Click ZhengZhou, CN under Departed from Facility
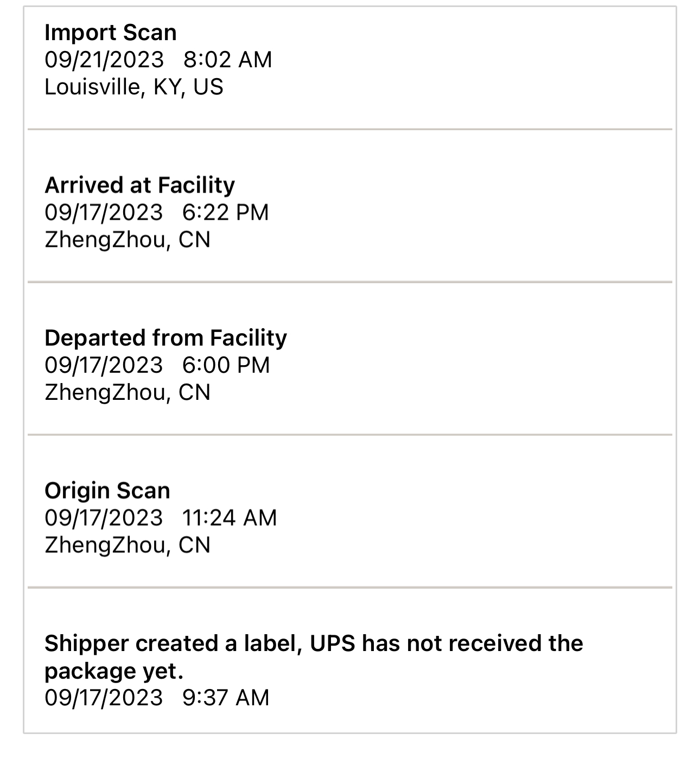700x759 pixels. pos(128,392)
